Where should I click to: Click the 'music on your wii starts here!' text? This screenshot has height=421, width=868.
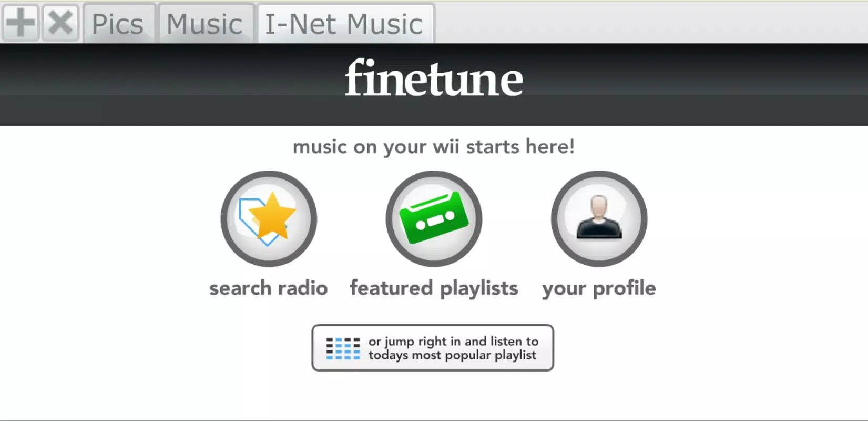(434, 147)
